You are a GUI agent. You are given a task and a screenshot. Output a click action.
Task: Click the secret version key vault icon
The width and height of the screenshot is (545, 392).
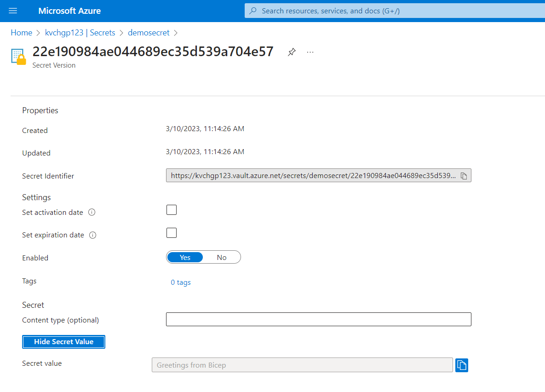coord(18,57)
